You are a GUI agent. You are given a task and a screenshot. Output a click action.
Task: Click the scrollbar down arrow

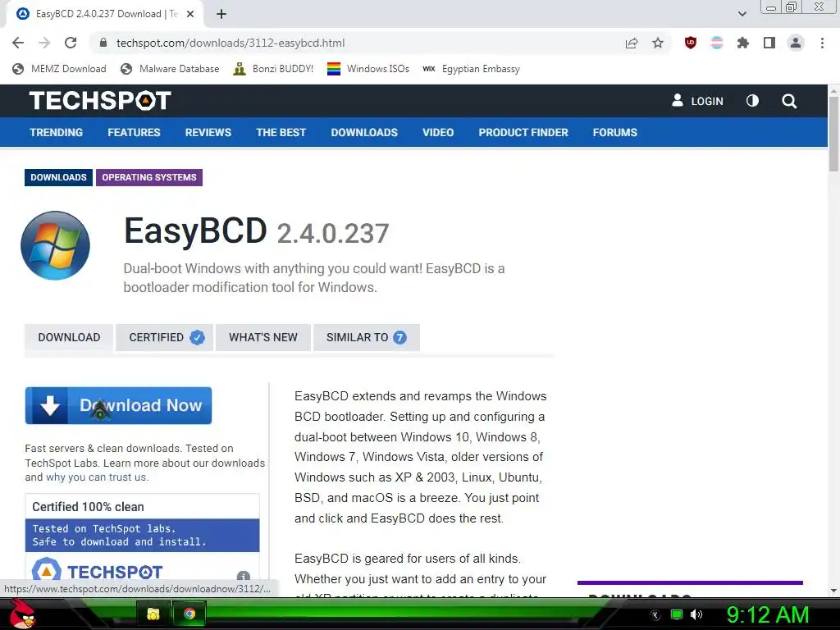click(833, 591)
